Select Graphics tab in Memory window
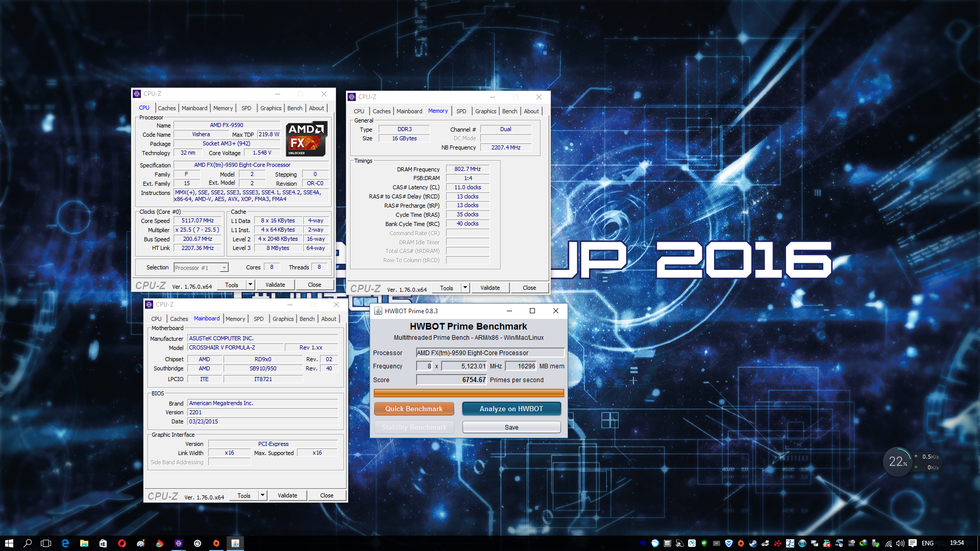This screenshot has height=551, width=980. coord(485,111)
